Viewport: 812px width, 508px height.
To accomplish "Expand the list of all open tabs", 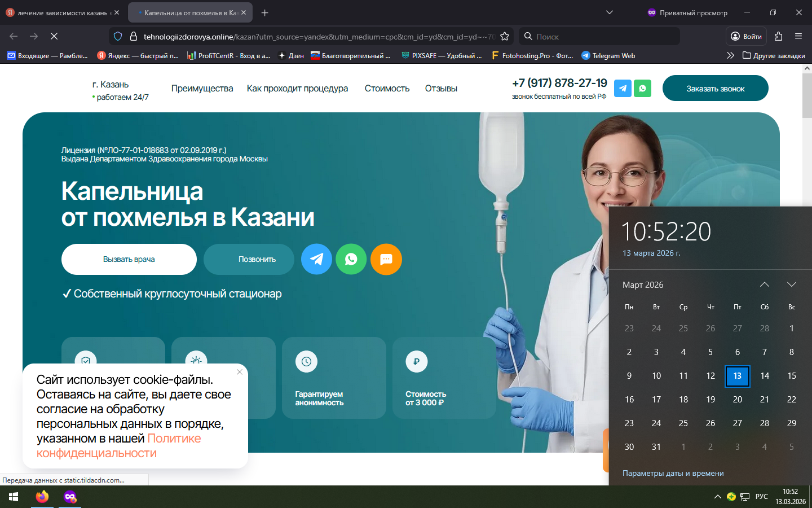I will click(x=610, y=12).
